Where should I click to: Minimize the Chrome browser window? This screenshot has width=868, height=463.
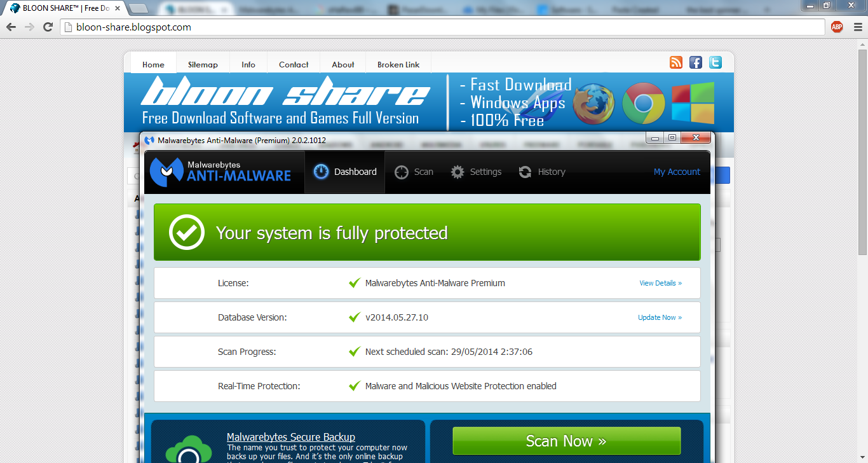tap(810, 5)
